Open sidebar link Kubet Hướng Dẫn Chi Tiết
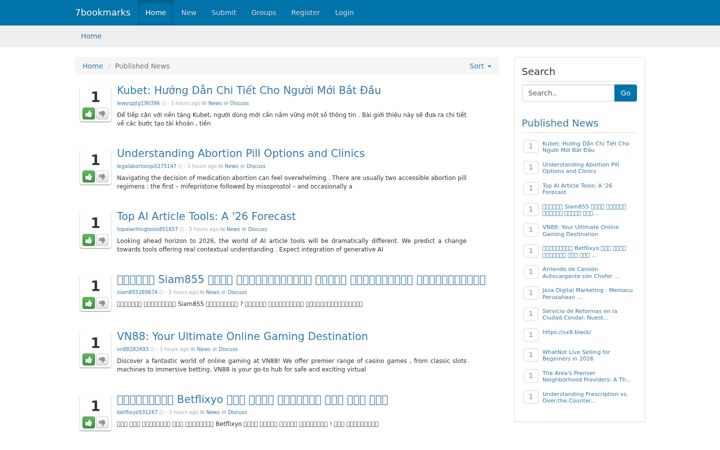Viewport: 720px width, 450px height. point(585,146)
